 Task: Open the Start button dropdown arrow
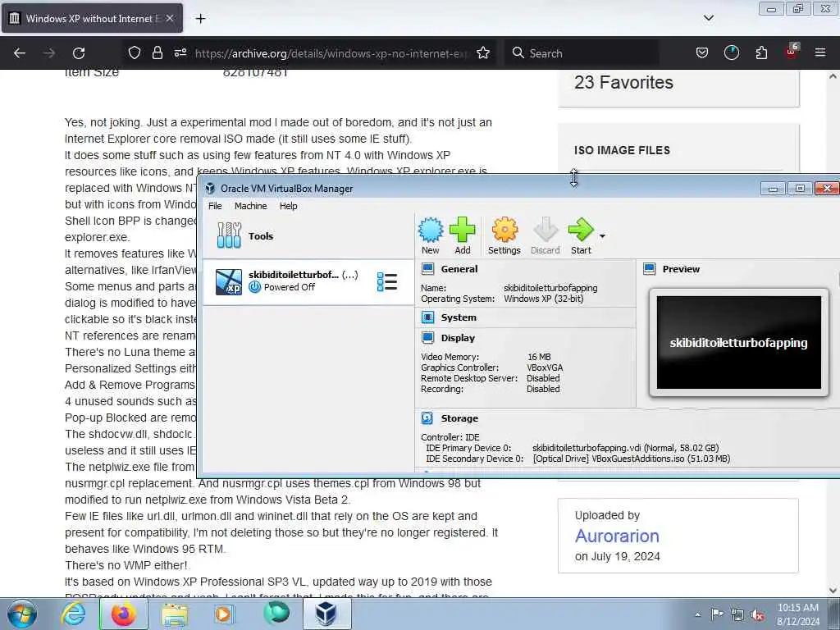tap(602, 236)
